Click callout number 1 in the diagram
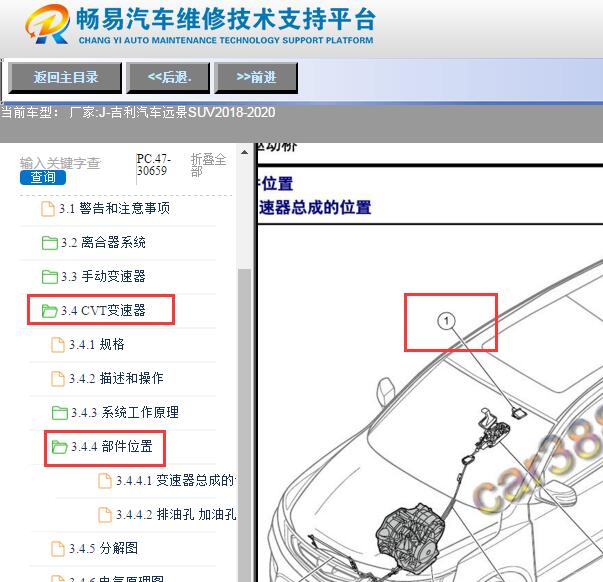The width and height of the screenshot is (603, 582). point(446,320)
